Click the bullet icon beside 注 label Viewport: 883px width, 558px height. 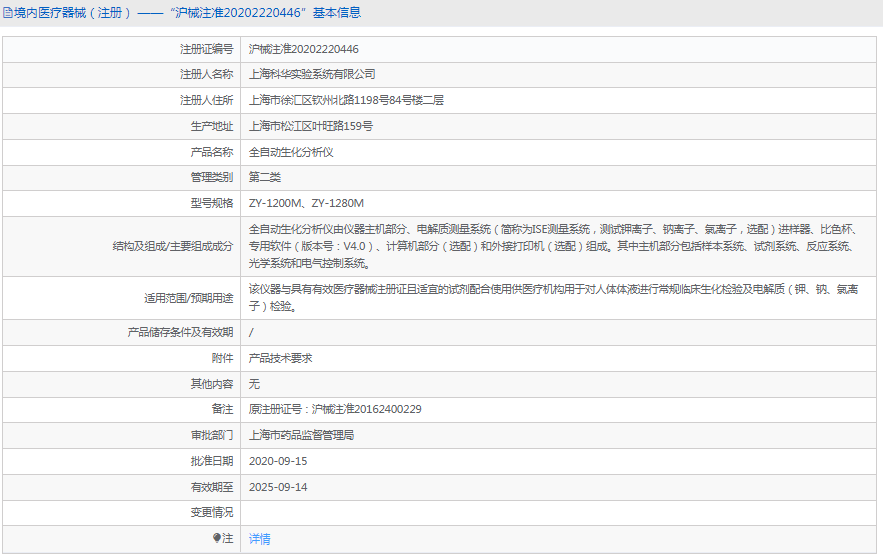pos(217,538)
